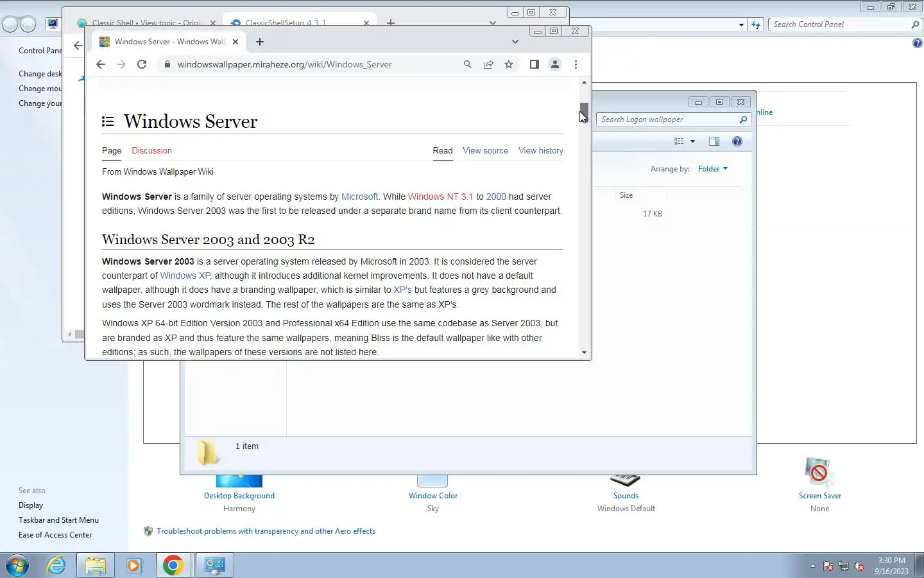
Task: Open Window Color settings
Action: 433,496
